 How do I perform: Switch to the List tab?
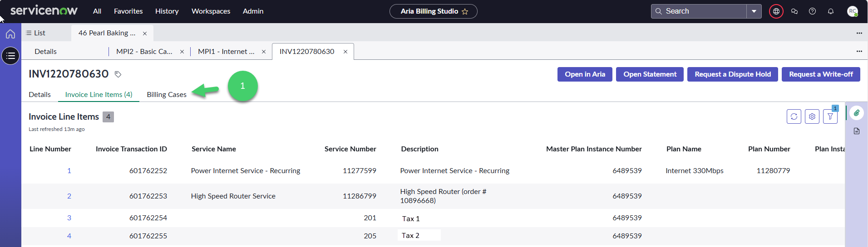pos(35,33)
